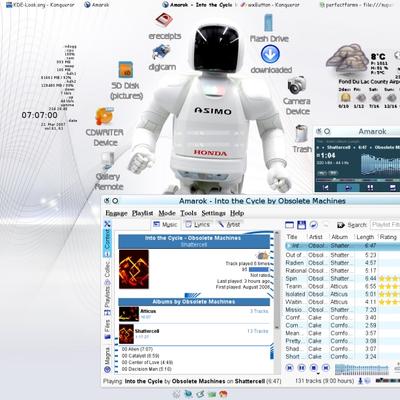Open the Help menu

coord(237,213)
